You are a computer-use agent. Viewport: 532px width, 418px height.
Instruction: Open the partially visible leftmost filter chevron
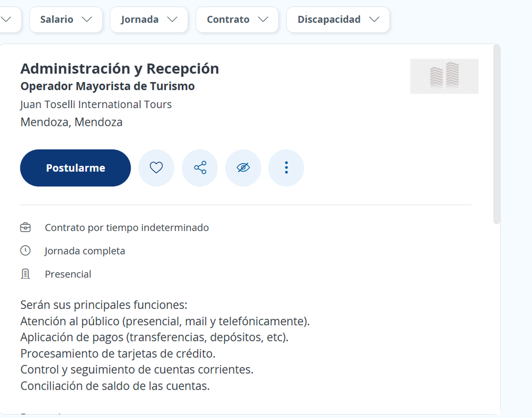7,20
